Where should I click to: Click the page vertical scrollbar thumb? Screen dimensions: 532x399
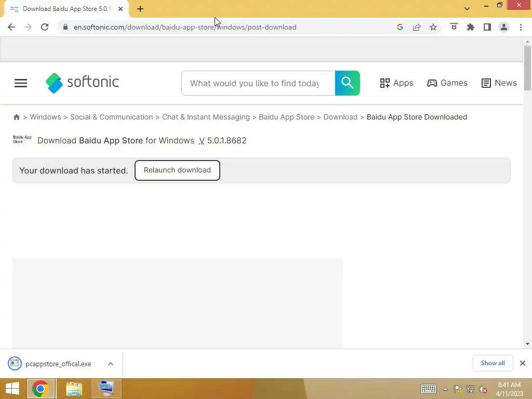(527, 68)
